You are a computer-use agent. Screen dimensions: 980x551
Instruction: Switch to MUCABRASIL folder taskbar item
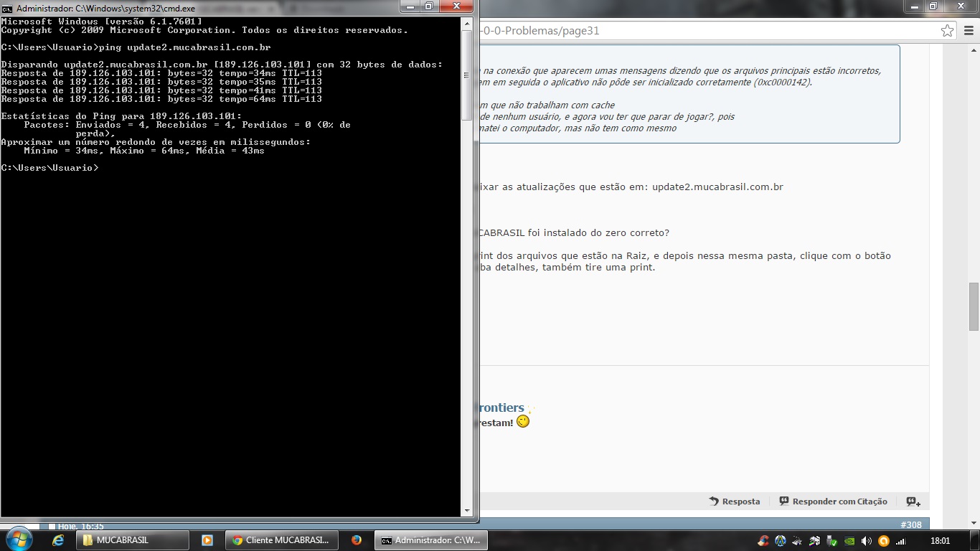coord(133,540)
